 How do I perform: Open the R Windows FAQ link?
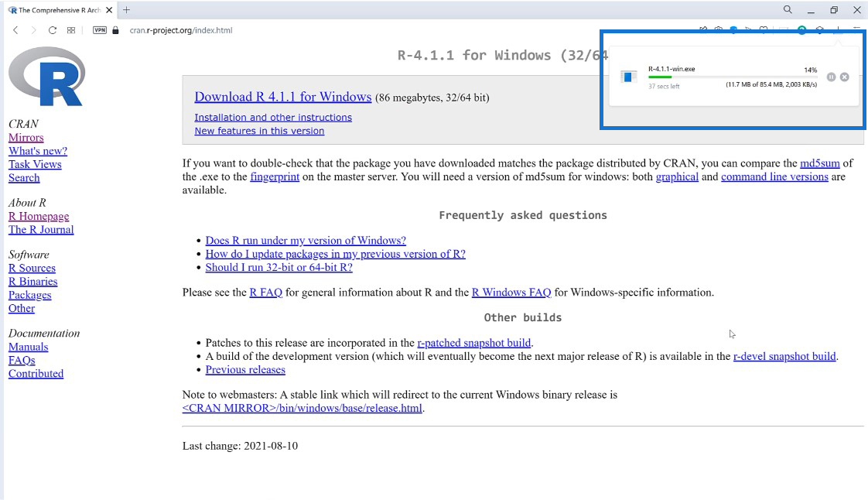tap(511, 292)
